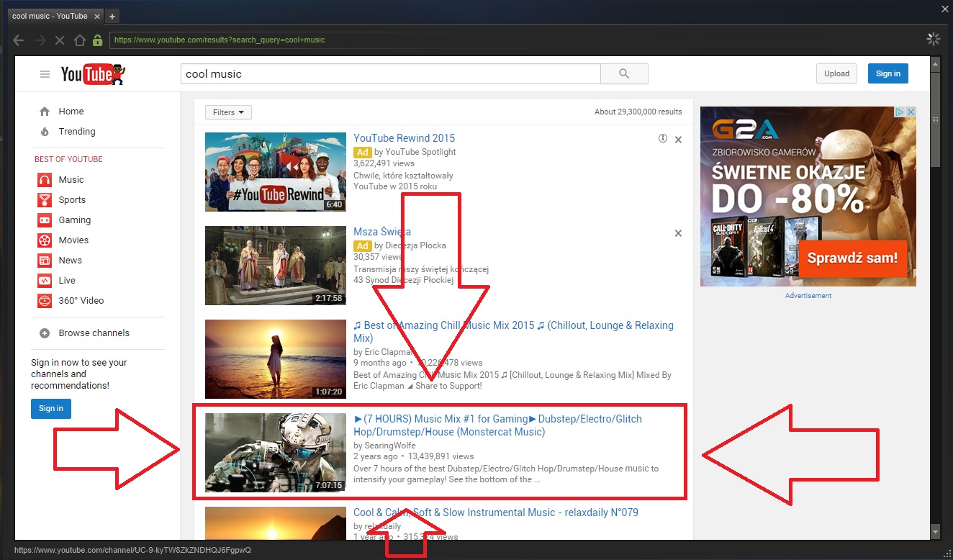Open the Best of Amazing Chill Music Mix title
Viewport: 953px width, 560px height.
(513, 332)
